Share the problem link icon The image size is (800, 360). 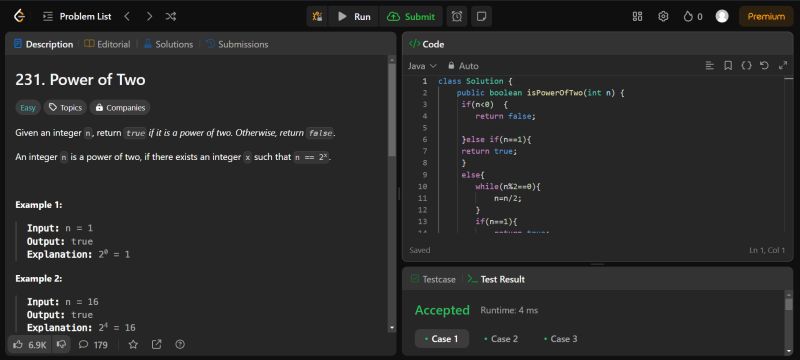coord(157,345)
